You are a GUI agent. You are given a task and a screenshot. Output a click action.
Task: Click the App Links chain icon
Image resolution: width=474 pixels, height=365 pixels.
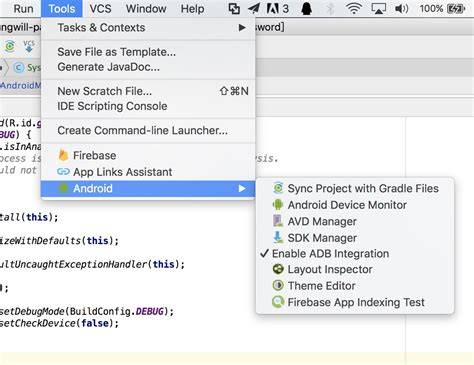63,172
